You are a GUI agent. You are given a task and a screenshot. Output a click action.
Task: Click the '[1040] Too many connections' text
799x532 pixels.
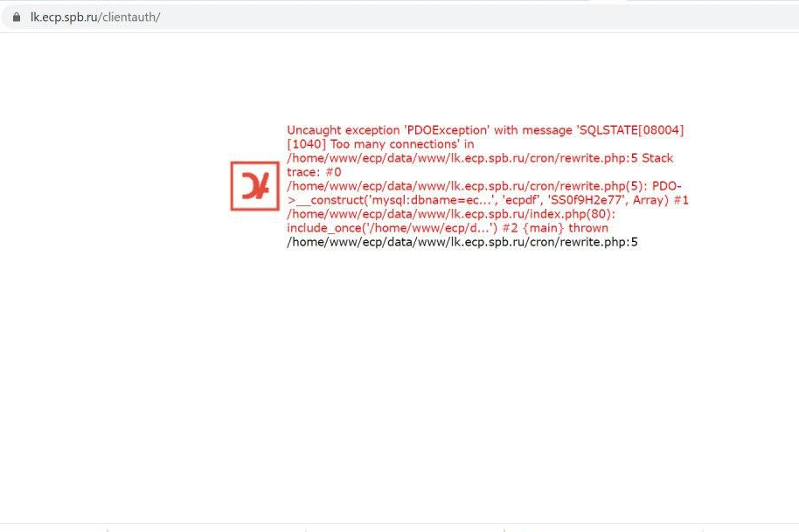(380, 144)
